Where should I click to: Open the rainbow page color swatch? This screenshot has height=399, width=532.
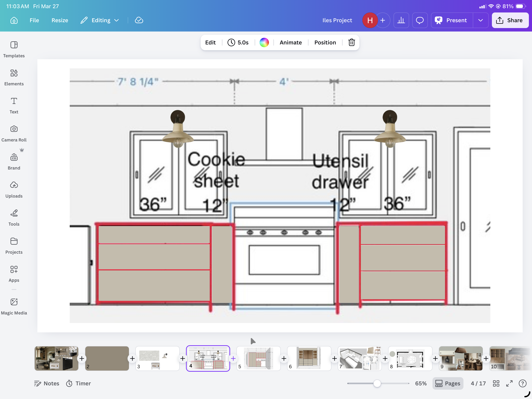(x=264, y=43)
